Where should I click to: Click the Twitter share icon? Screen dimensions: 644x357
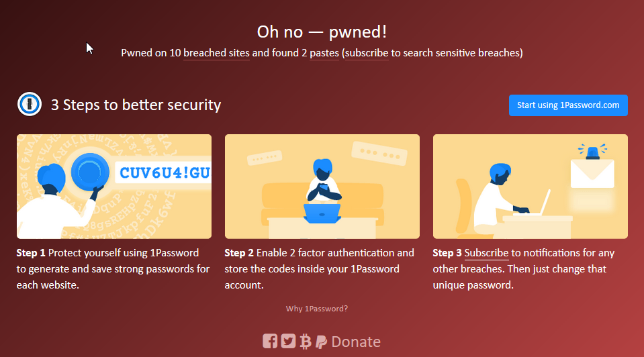(288, 341)
